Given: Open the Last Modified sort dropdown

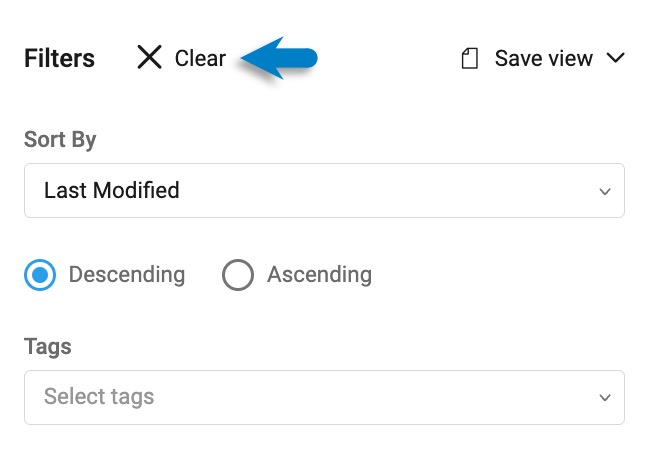Looking at the screenshot, I should [x=324, y=190].
